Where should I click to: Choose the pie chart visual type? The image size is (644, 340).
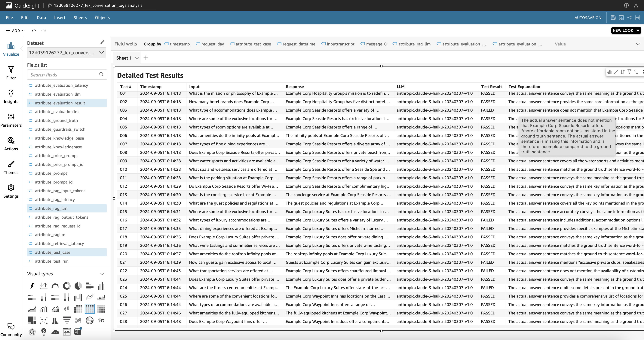78,286
